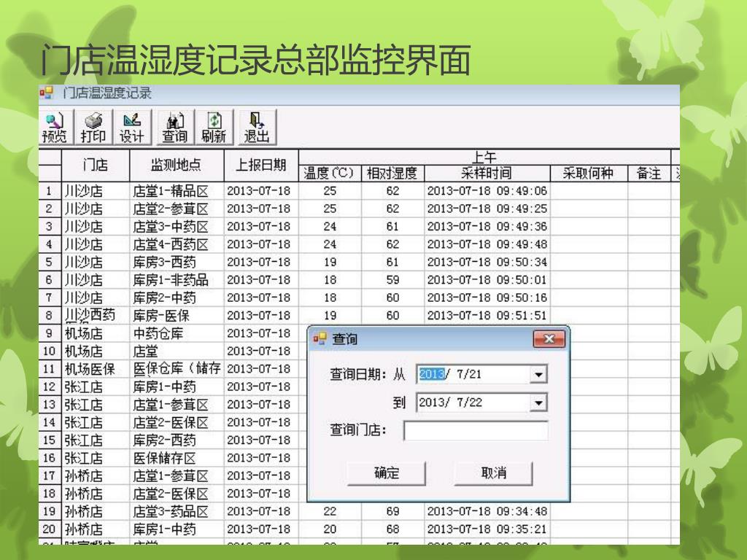Click the 门店 column header
This screenshot has width=747, height=560.
[x=96, y=165]
